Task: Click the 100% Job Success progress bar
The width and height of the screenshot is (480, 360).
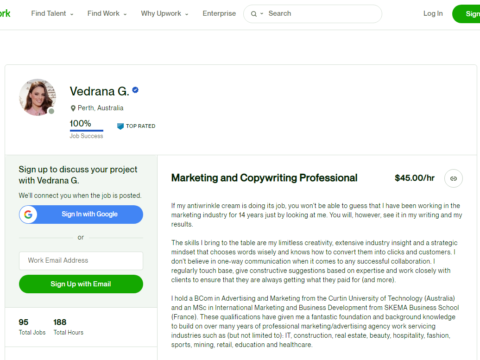Action: [x=86, y=130]
